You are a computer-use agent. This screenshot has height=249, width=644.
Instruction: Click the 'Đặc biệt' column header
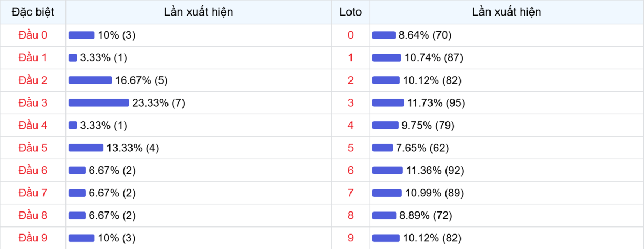tap(33, 12)
